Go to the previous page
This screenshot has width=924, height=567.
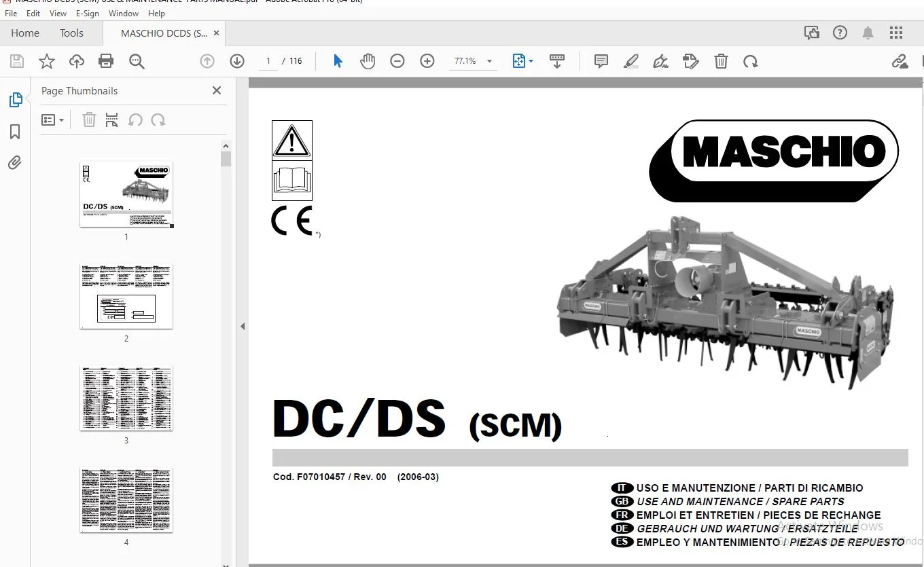207,61
